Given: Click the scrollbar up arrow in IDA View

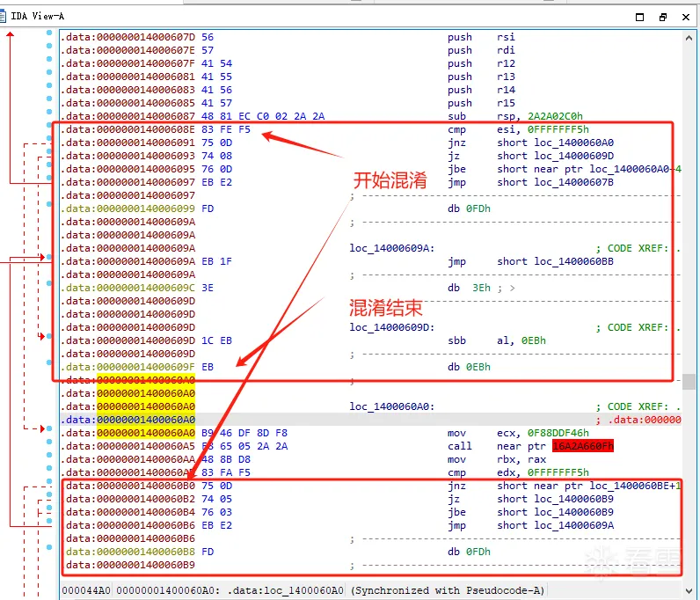Looking at the screenshot, I should pyautogui.click(x=689, y=38).
